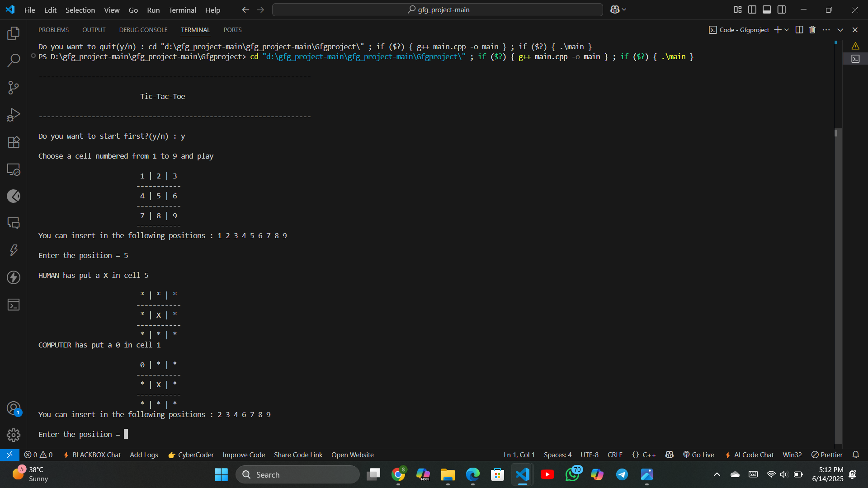868x488 pixels.
Task: Open Copilot dropdown chevron in title bar
Action: (624, 9)
